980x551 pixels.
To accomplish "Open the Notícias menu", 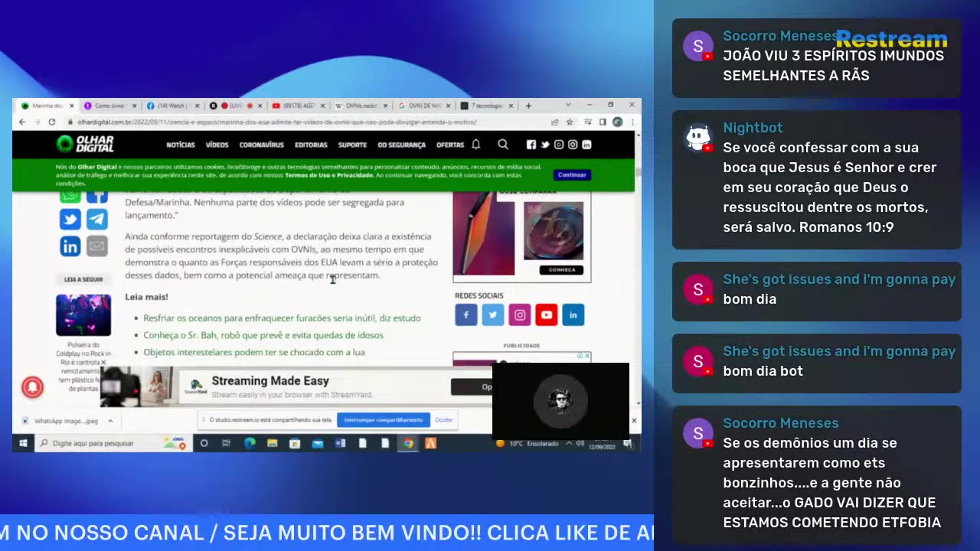I will coord(181,145).
